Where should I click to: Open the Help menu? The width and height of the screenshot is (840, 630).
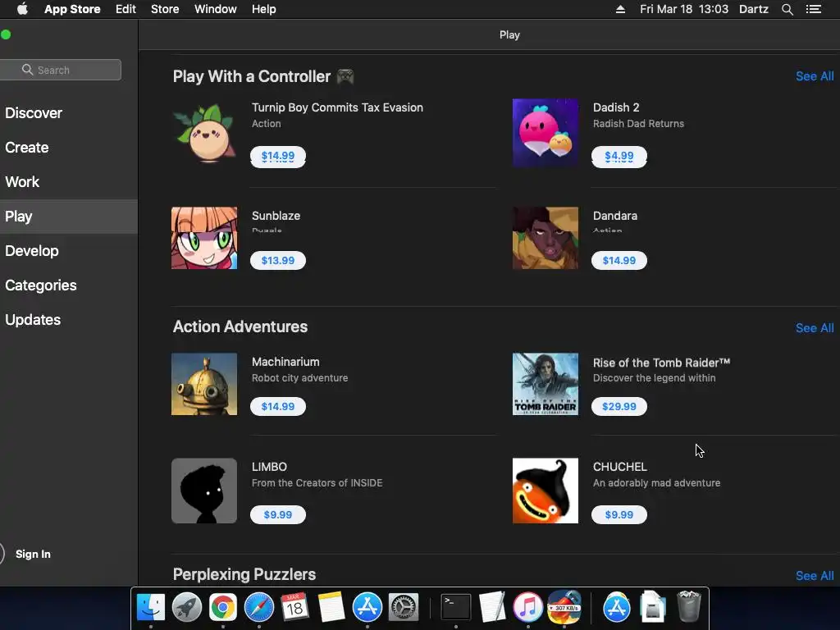click(264, 9)
